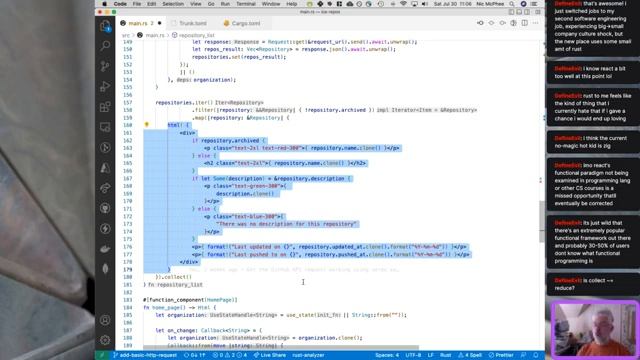Open the Remote Explorer activity bar icon
The image size is (640, 360).
click(x=105, y=127)
